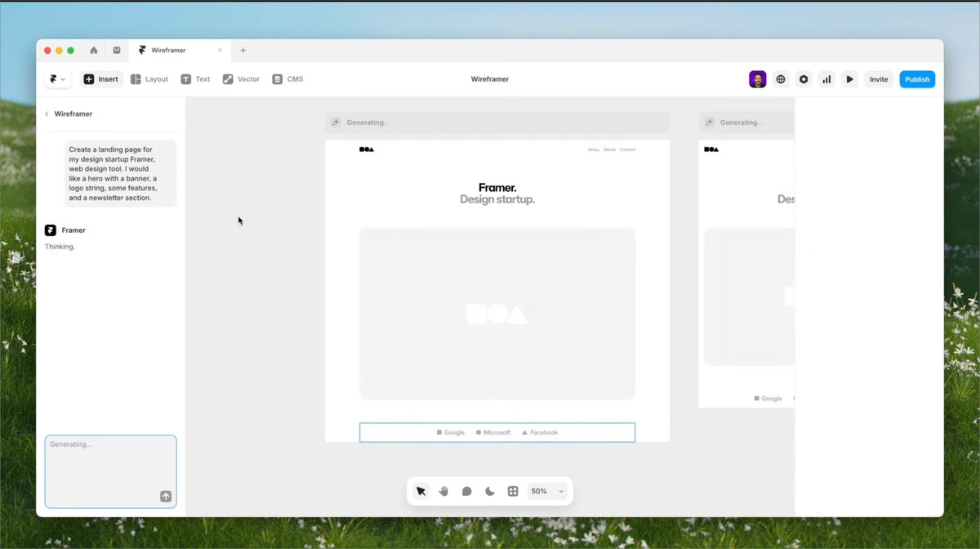The width and height of the screenshot is (980, 549).
Task: Click the sparkle icon on first Generating bar
Action: pos(336,123)
